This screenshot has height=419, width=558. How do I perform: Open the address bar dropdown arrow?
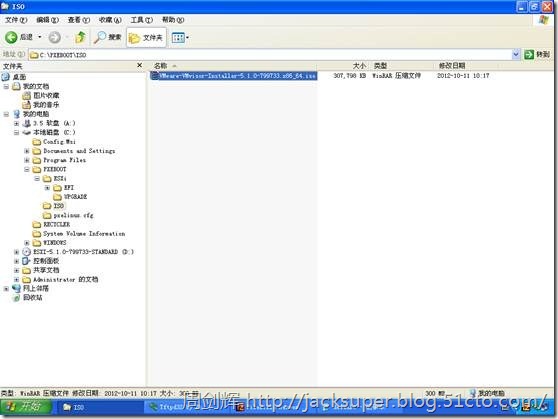(516, 54)
